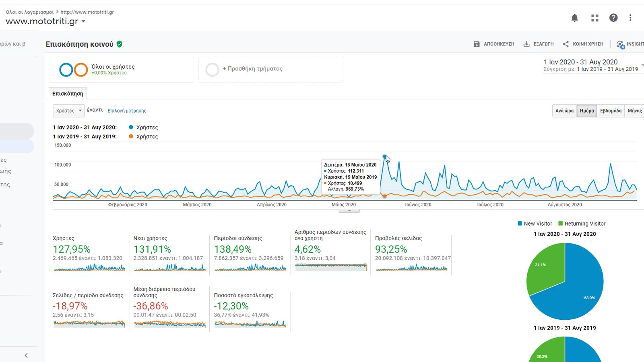The width and height of the screenshot is (644, 362).
Task: Click the share icon beside ΚΟΙΝΗ ΧΡΗΣΗ
Action: pyautogui.click(x=566, y=44)
